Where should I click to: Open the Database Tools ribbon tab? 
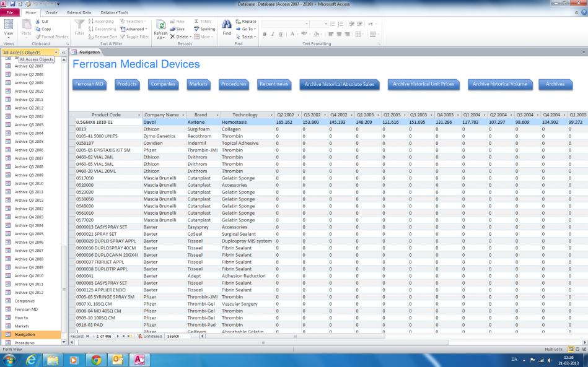[x=115, y=12]
